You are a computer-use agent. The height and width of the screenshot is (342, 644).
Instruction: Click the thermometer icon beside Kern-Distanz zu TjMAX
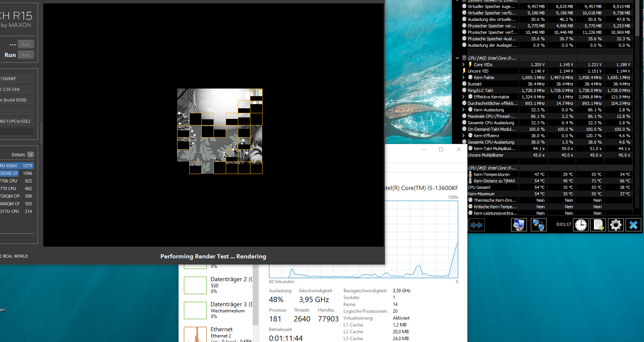470,181
